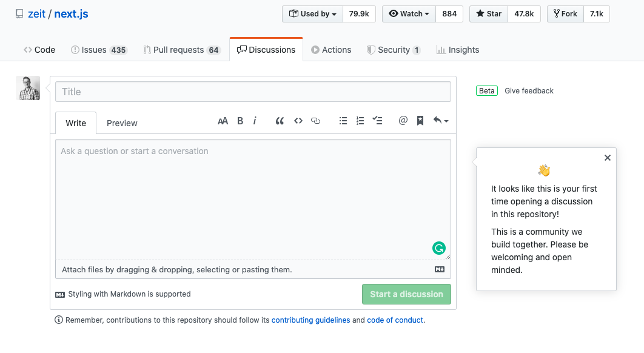The image size is (644, 353).
Task: Click the Start a discussion button
Action: pyautogui.click(x=407, y=294)
